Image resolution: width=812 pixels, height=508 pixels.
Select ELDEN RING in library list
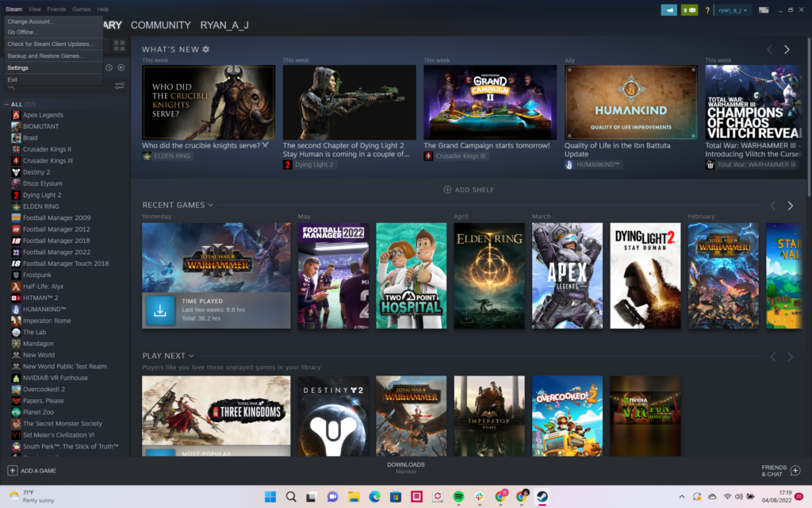pyautogui.click(x=40, y=206)
